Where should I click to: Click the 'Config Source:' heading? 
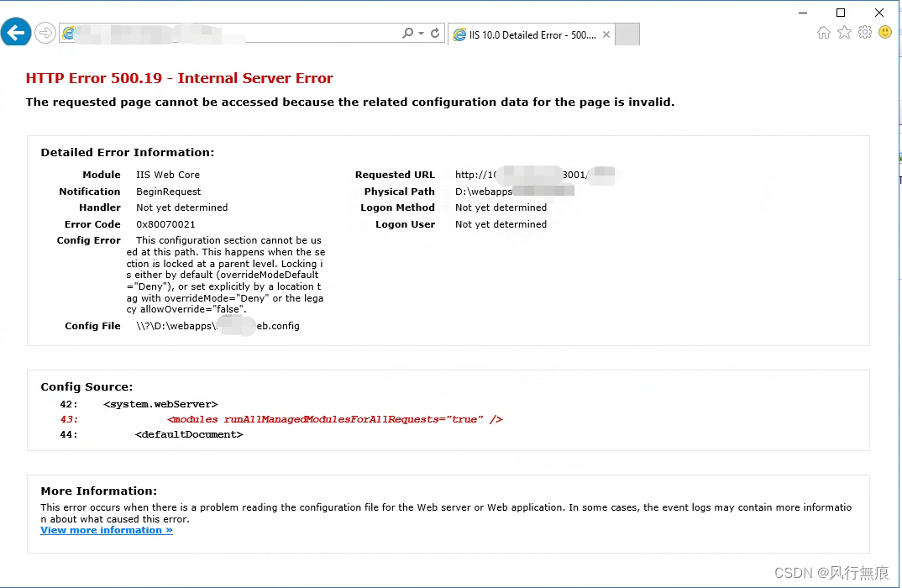pos(87,387)
